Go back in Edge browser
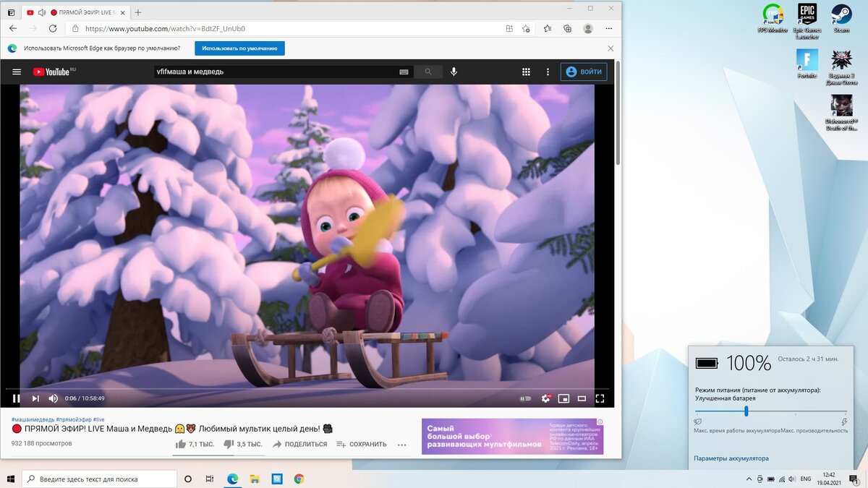The image size is (868, 488). (13, 28)
